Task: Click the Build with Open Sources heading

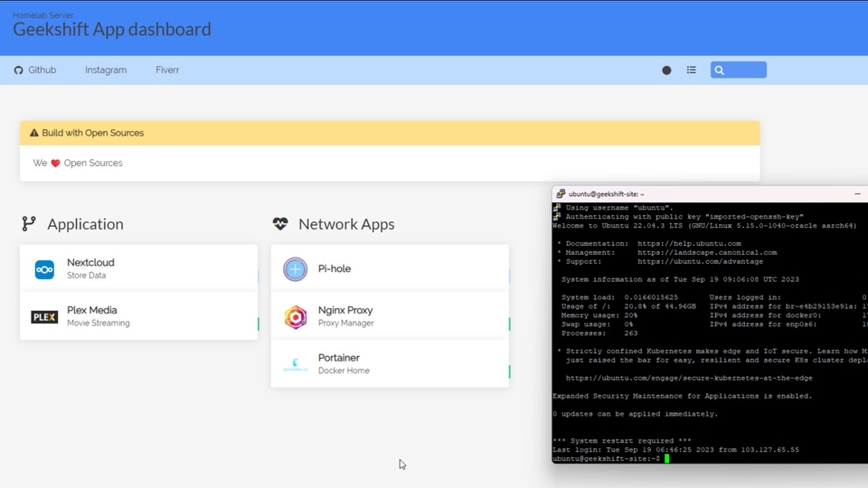Action: click(93, 133)
